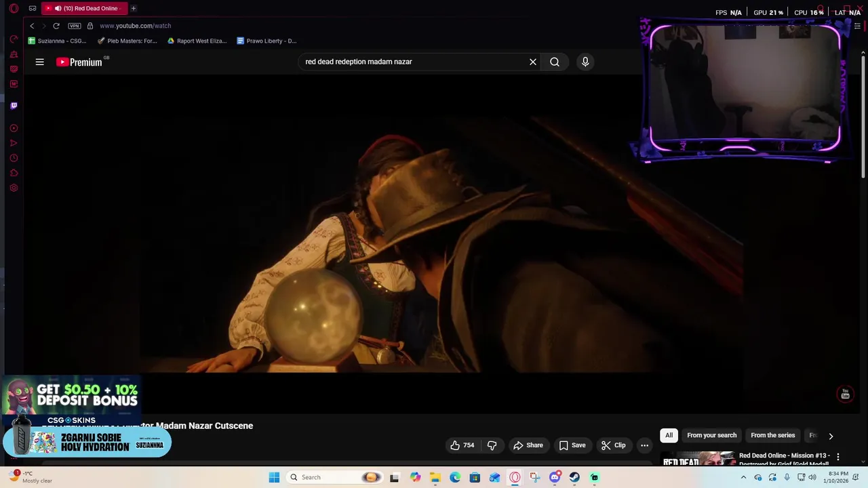This screenshot has width=868, height=488.
Task: Open File Explorer from the taskbar
Action: pyautogui.click(x=435, y=477)
